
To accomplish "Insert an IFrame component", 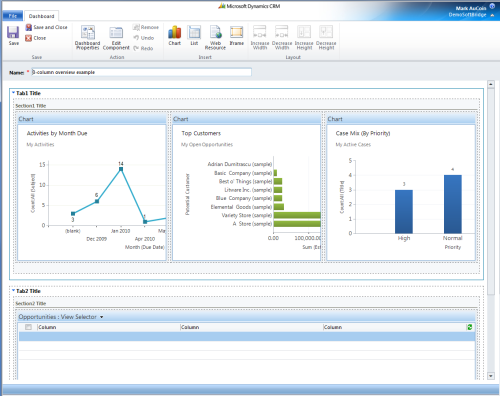I will pyautogui.click(x=237, y=35).
